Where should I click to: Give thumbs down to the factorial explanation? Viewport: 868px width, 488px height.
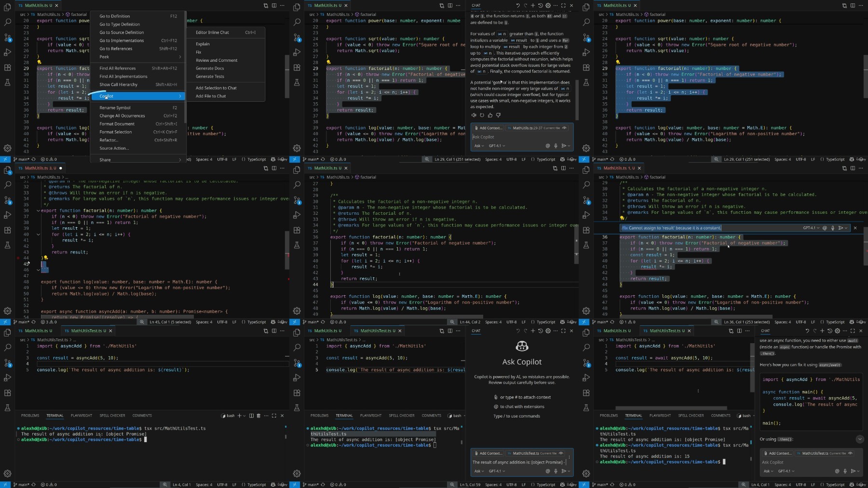pos(499,115)
